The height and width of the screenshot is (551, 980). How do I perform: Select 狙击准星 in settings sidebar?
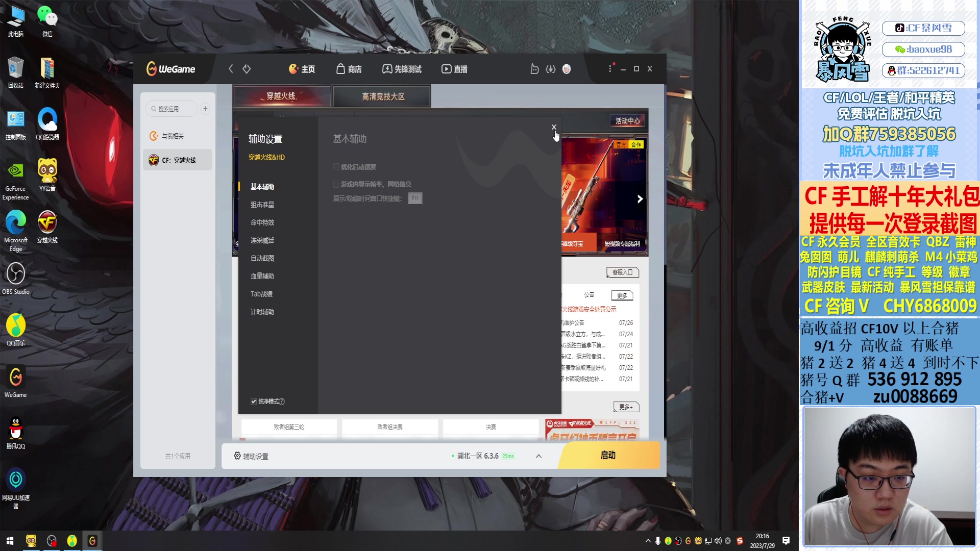pyautogui.click(x=262, y=205)
